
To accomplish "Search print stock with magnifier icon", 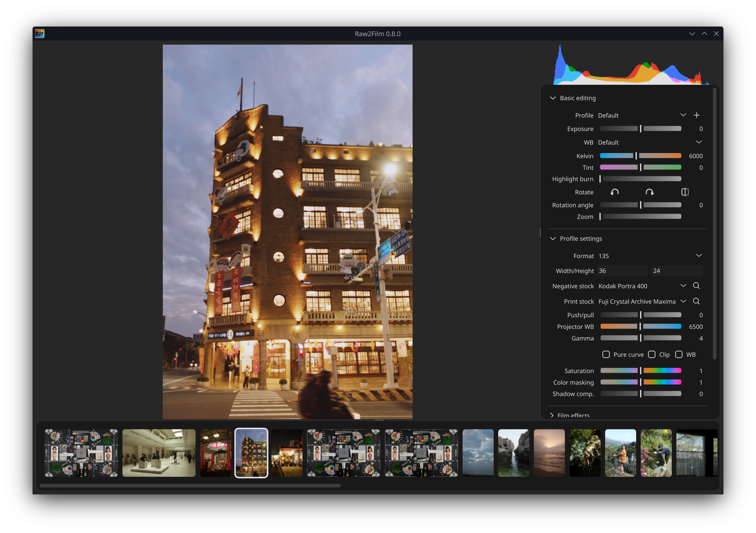I will pyautogui.click(x=696, y=301).
